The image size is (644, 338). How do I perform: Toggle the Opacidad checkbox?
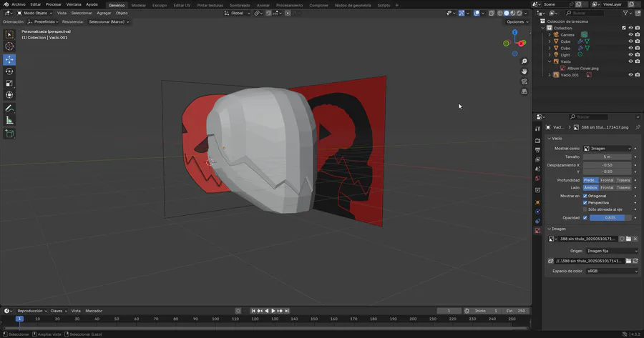(x=585, y=218)
